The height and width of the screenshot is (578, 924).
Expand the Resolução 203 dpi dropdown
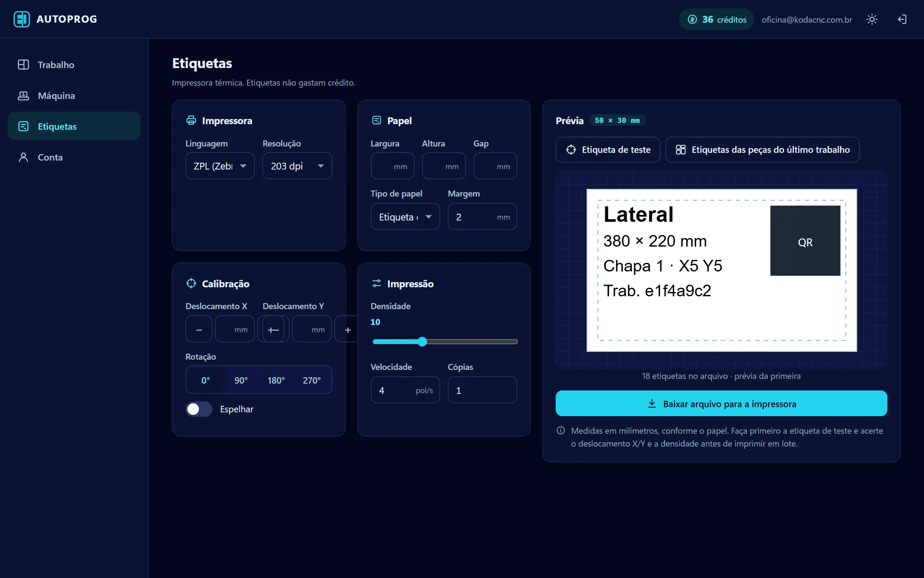click(x=297, y=166)
